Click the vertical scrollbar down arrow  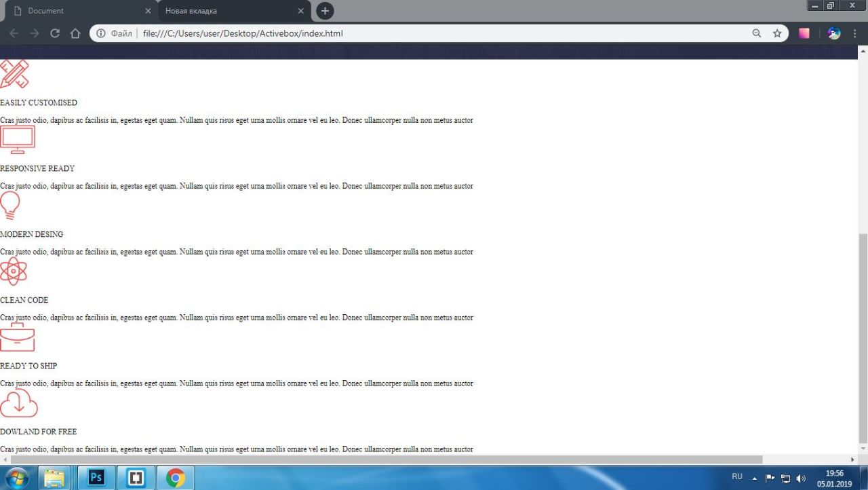[863, 449]
